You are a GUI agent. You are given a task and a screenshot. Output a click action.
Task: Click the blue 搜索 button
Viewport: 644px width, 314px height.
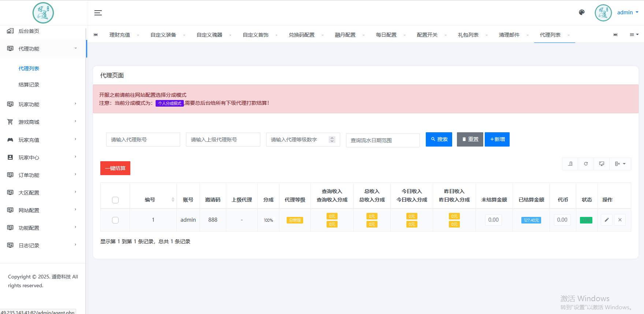coord(439,139)
